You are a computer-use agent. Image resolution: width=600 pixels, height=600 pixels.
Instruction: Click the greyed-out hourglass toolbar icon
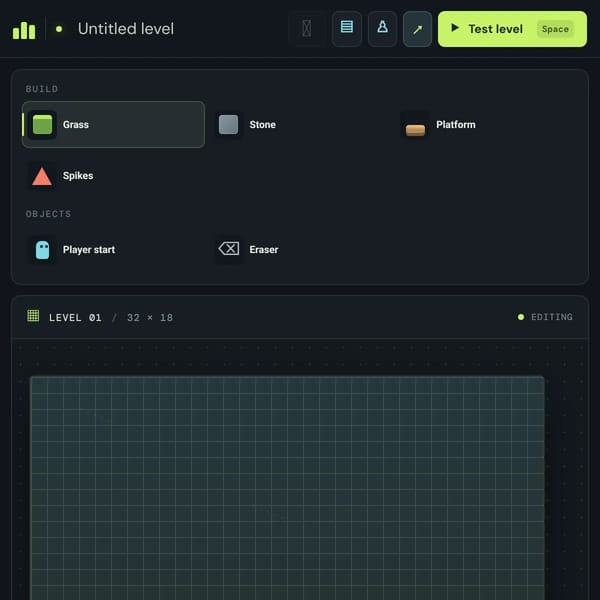click(x=307, y=29)
